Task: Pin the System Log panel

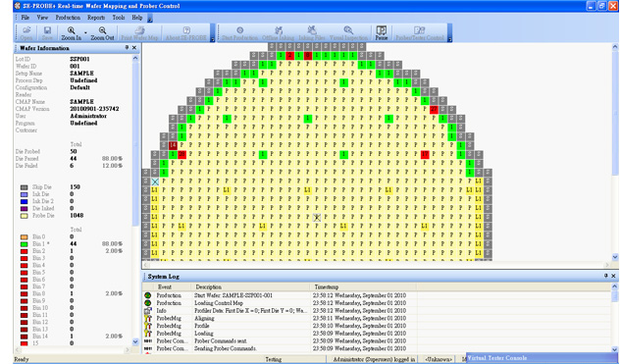Action: pos(605,276)
